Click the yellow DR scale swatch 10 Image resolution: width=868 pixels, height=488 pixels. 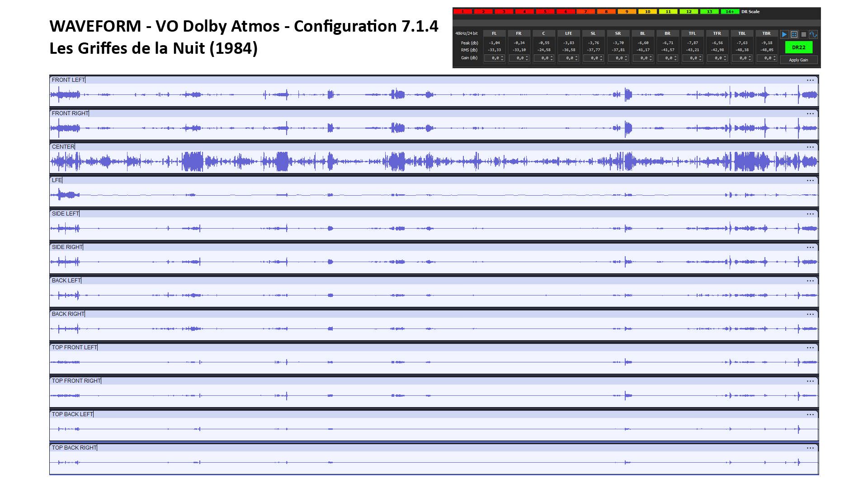[x=647, y=12]
